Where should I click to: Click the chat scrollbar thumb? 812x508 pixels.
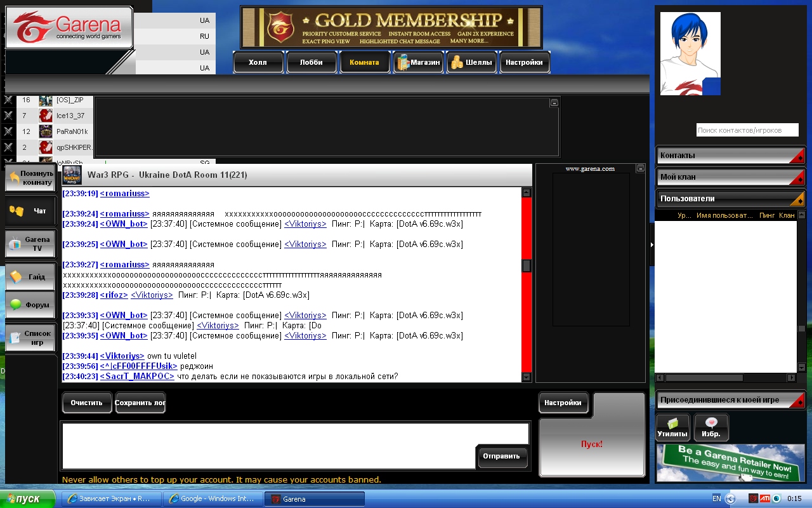(x=527, y=265)
